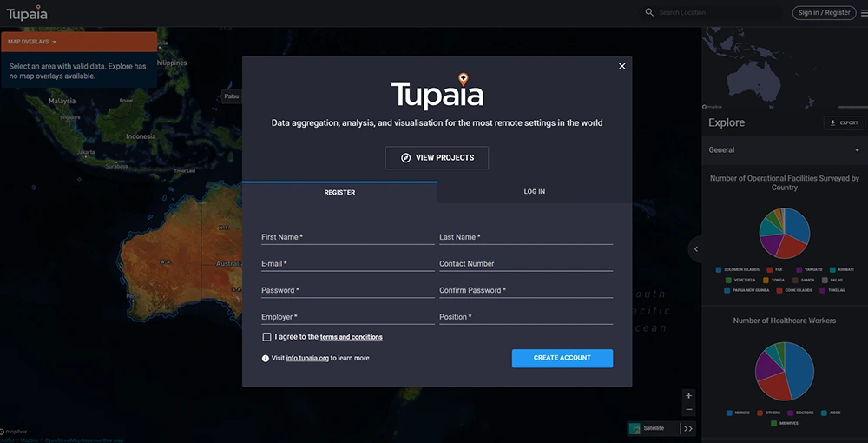The image size is (868, 443).
Task: Click the View Projects button
Action: (437, 158)
